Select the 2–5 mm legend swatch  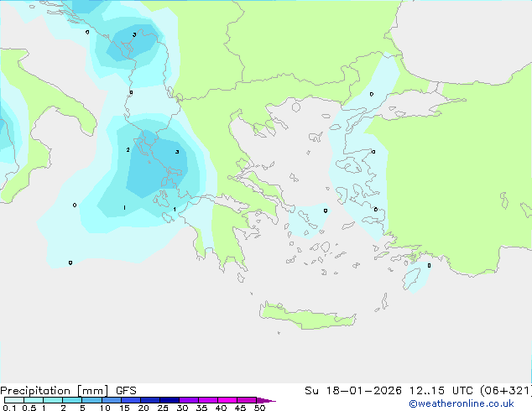[72, 400]
